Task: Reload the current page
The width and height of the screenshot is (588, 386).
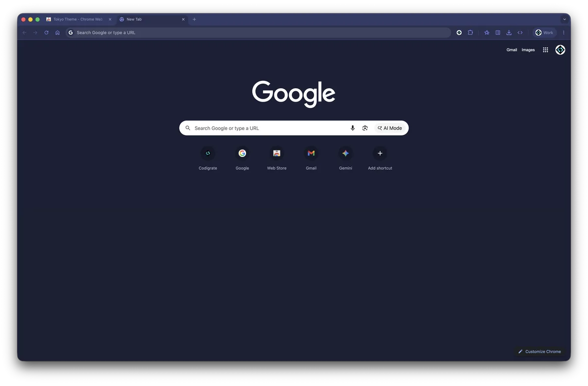Action: [x=47, y=33]
